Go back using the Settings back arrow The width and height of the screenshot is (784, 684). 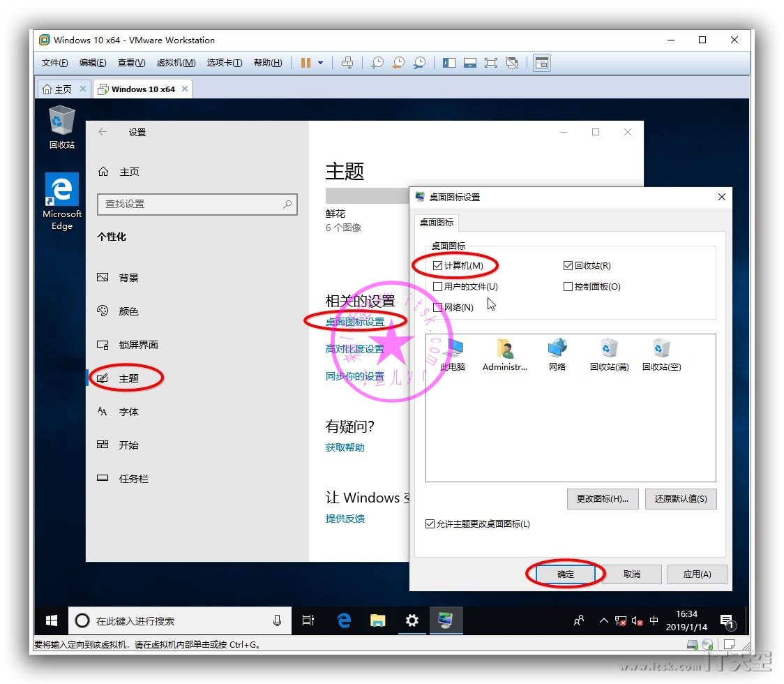pos(103,132)
